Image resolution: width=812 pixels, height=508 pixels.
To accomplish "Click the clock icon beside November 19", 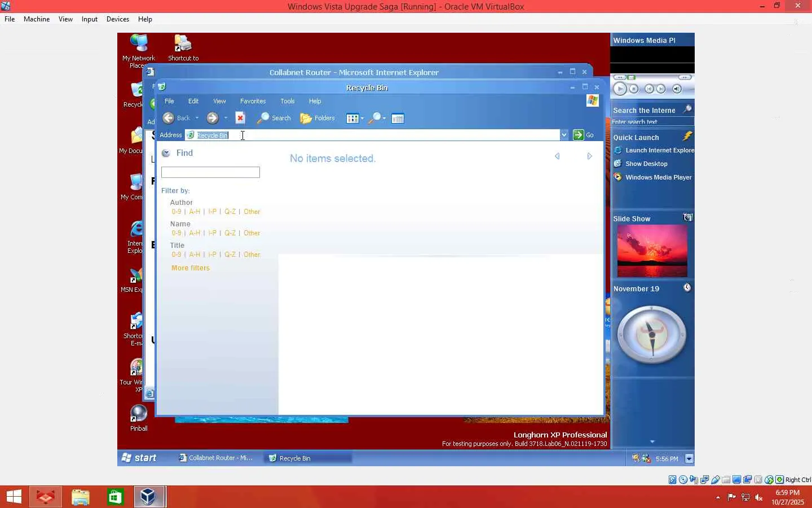I will pyautogui.click(x=687, y=288).
